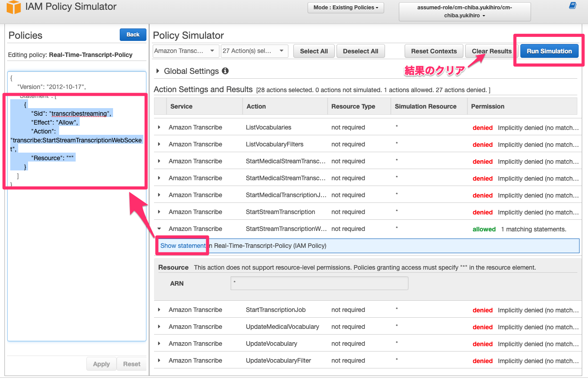588x384 pixels.
Task: Expand the Global Settings section
Action: 158,71
